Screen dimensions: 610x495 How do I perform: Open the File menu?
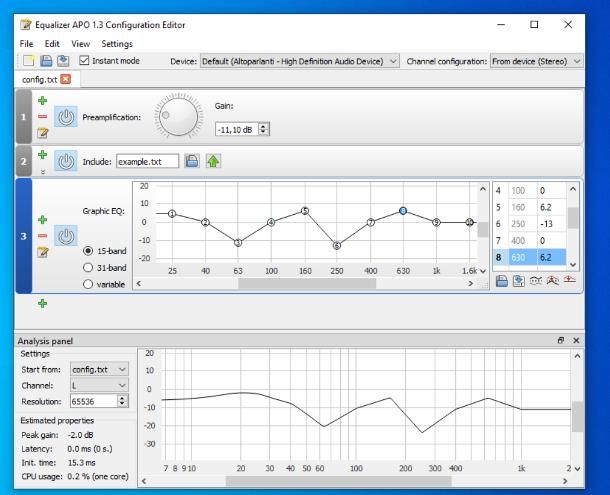[x=26, y=44]
